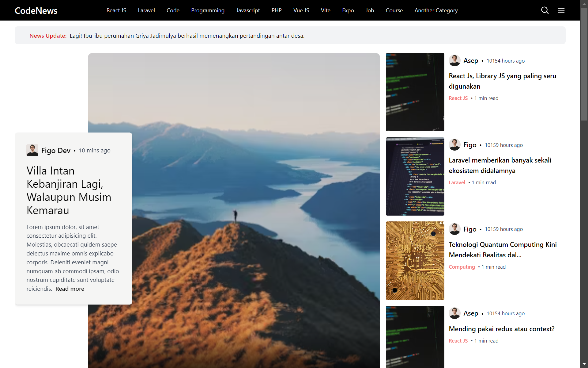This screenshot has height=368, width=588.
Task: Navigate to Another Category menu item
Action: tap(436, 10)
